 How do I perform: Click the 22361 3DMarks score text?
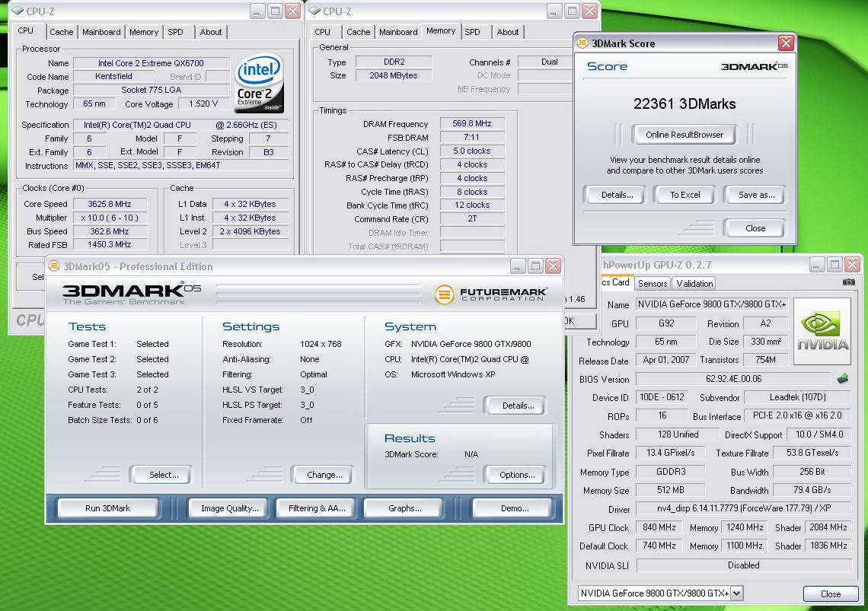685,104
